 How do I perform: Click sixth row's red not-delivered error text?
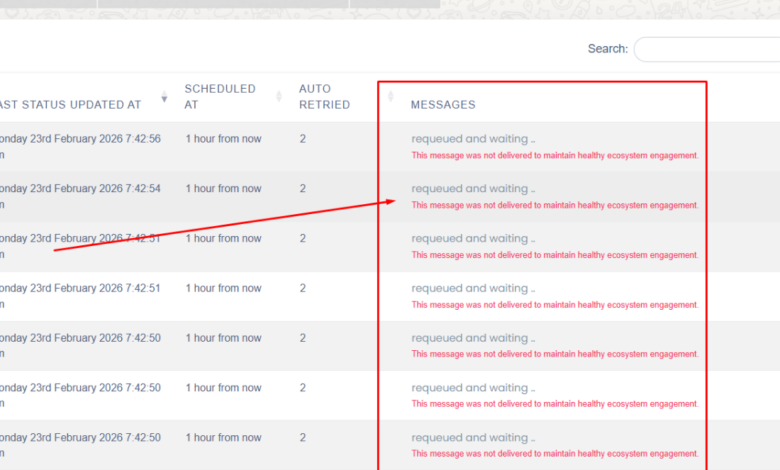pyautogui.click(x=554, y=404)
